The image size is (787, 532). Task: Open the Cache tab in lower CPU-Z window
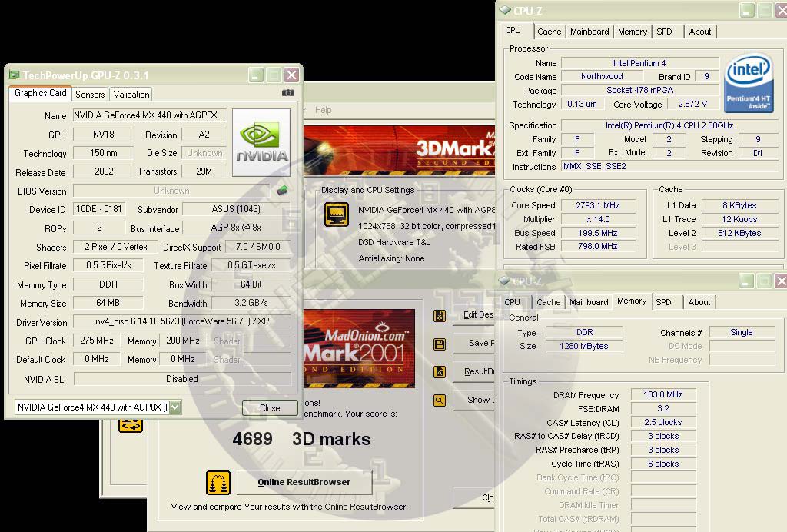[548, 302]
